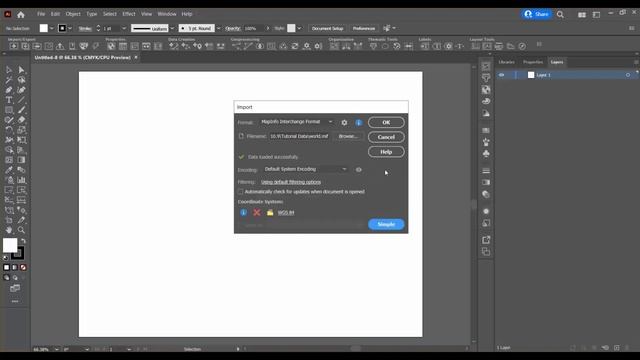This screenshot has width=640, height=360.
Task: Open the graphic Style dropdown arrow
Action: point(299,29)
